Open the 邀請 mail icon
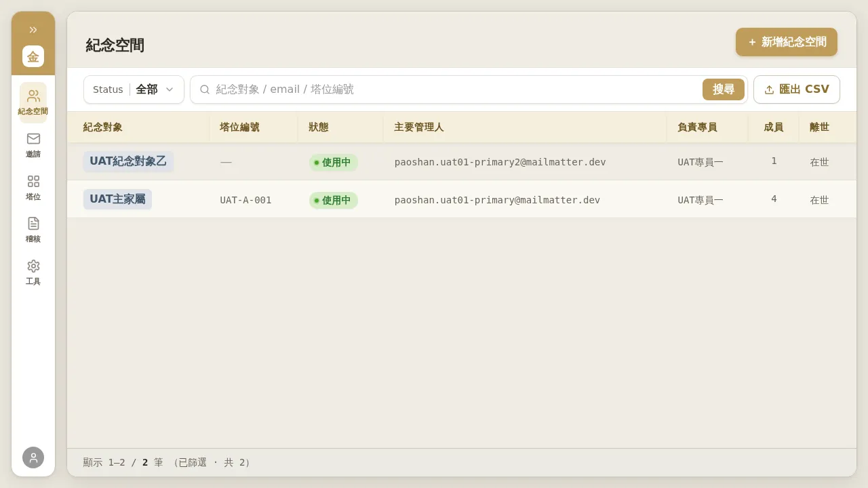The width and height of the screenshot is (868, 488). (x=33, y=145)
